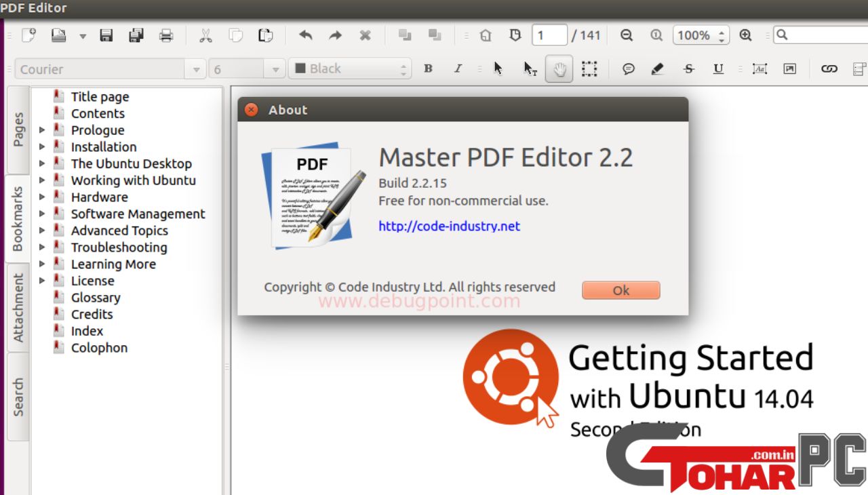
Task: Click the previous page icon
Action: pos(515,35)
